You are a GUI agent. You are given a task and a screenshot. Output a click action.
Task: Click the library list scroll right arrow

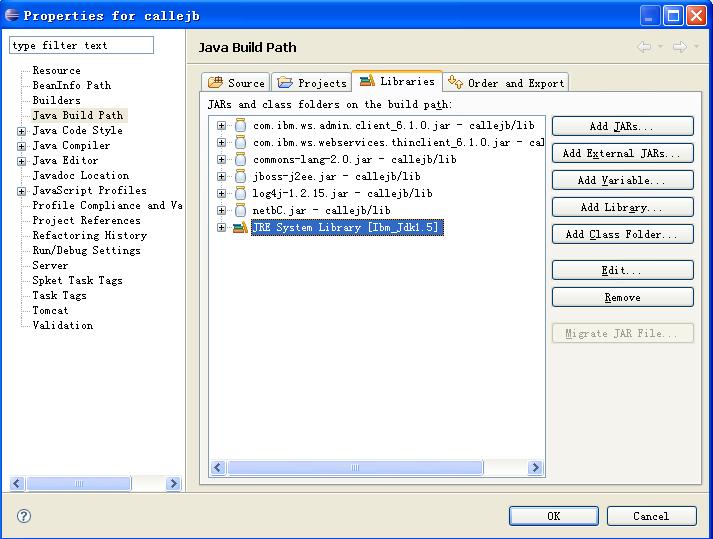pos(535,467)
